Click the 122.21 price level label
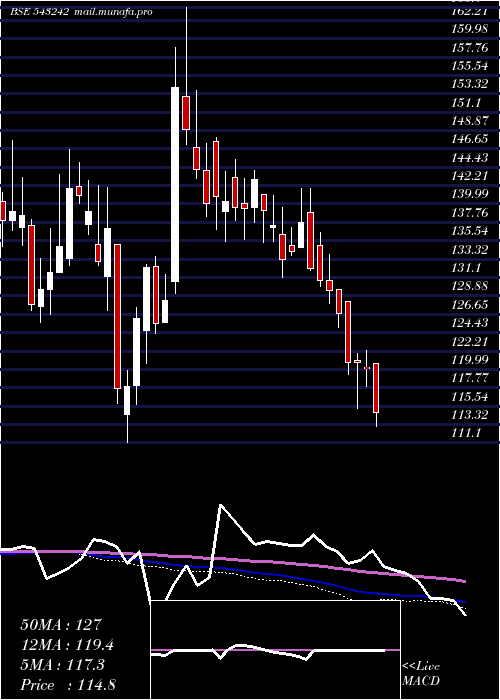500x700 pixels. (x=469, y=341)
